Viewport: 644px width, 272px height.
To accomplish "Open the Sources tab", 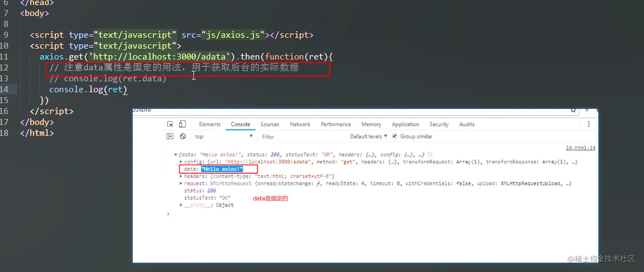I will pyautogui.click(x=270, y=124).
